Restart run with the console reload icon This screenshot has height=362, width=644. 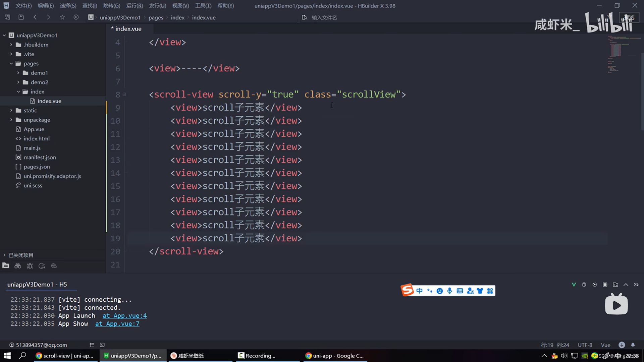click(x=595, y=285)
